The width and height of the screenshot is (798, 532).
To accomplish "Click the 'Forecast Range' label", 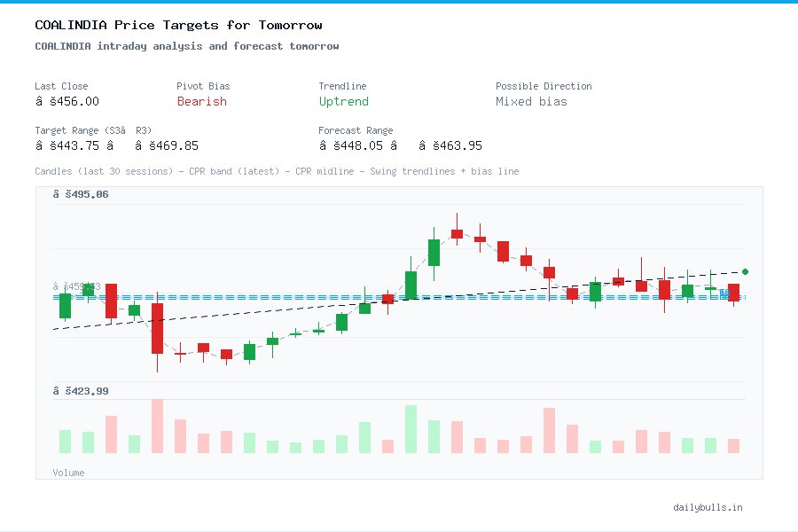I will click(x=356, y=130).
